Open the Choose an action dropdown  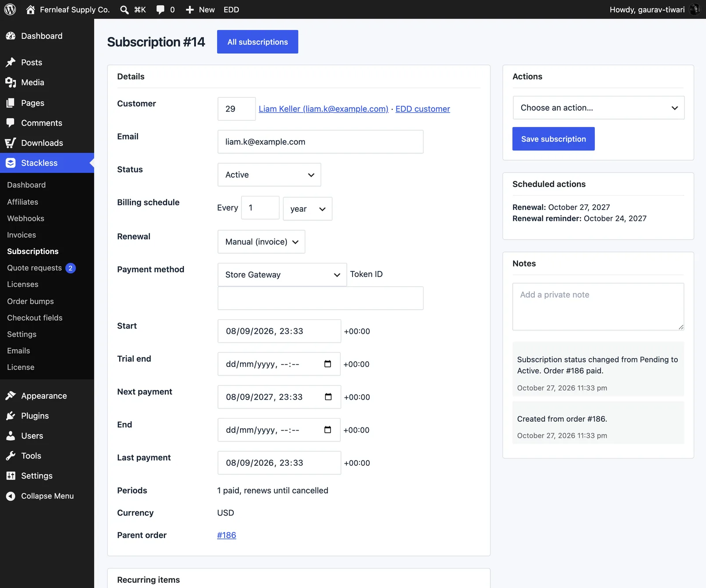598,108
